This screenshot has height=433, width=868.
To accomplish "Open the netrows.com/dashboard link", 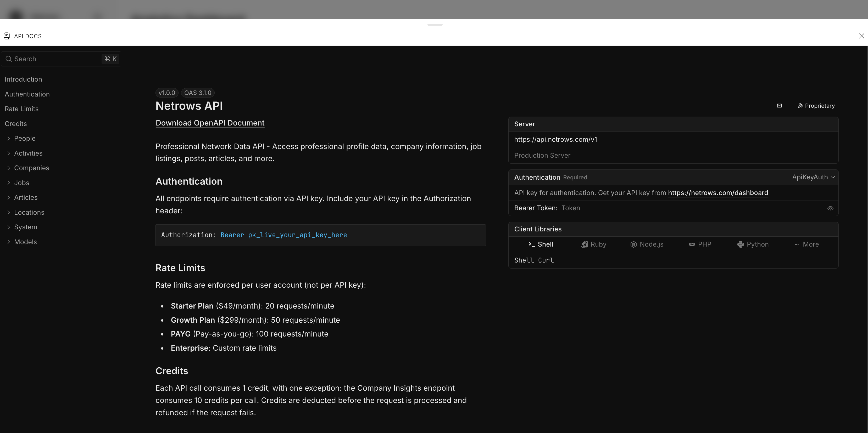I will point(718,193).
